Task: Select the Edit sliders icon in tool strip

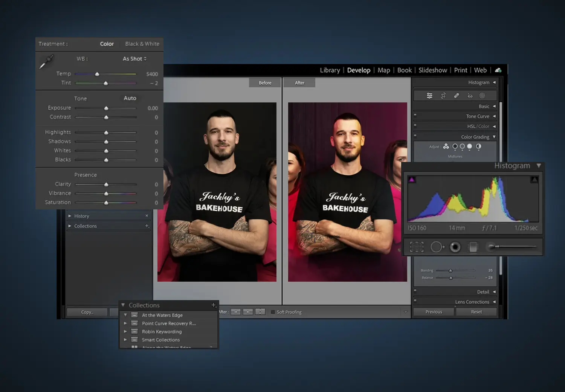Action: pos(429,96)
